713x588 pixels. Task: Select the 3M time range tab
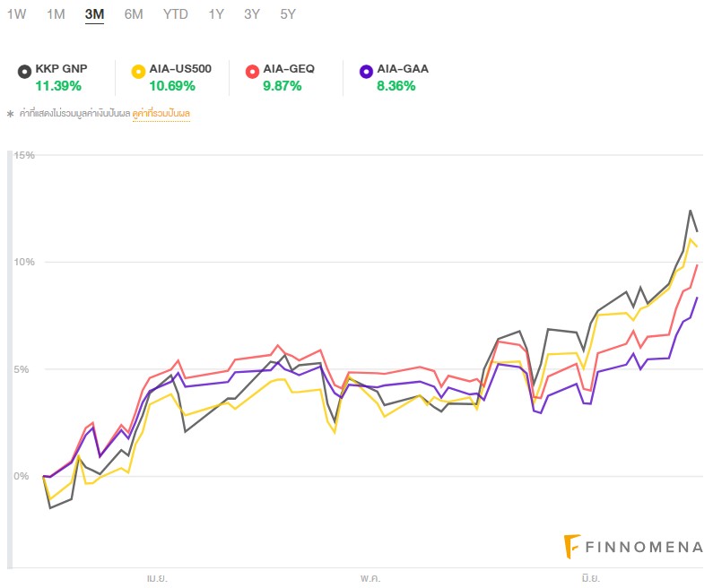pos(94,14)
